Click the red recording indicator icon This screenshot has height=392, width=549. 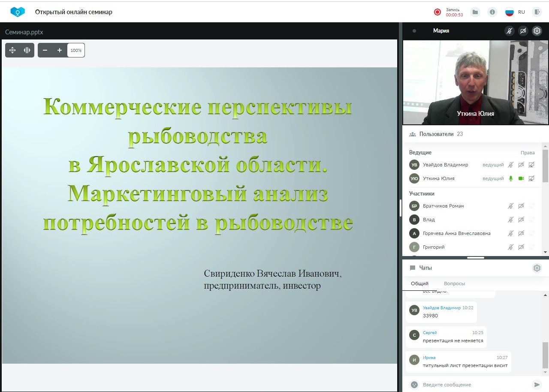click(437, 12)
